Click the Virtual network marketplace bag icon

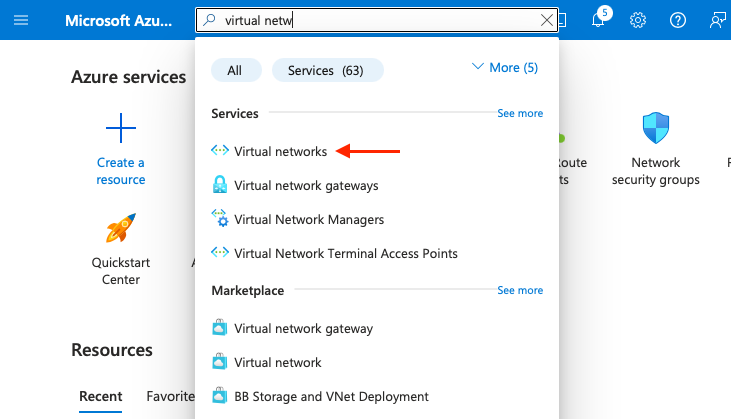[220, 362]
